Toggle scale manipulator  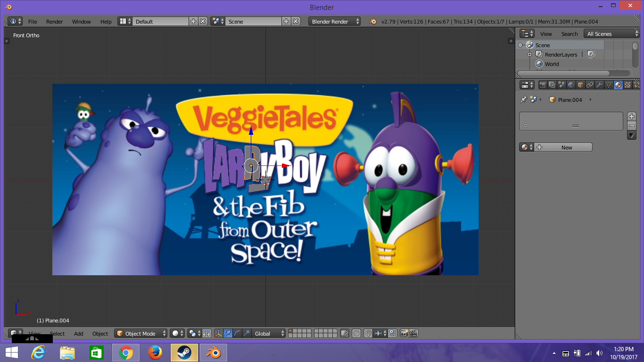[x=247, y=333]
